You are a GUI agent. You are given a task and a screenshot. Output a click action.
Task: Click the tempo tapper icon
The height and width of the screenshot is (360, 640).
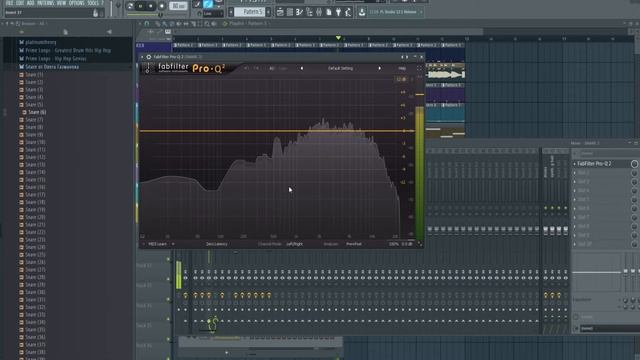[348, 12]
